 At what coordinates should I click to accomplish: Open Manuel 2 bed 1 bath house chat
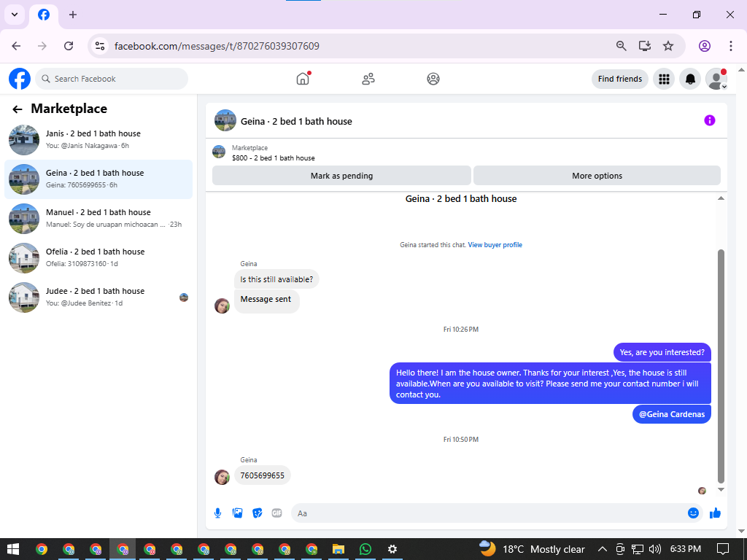coord(98,219)
